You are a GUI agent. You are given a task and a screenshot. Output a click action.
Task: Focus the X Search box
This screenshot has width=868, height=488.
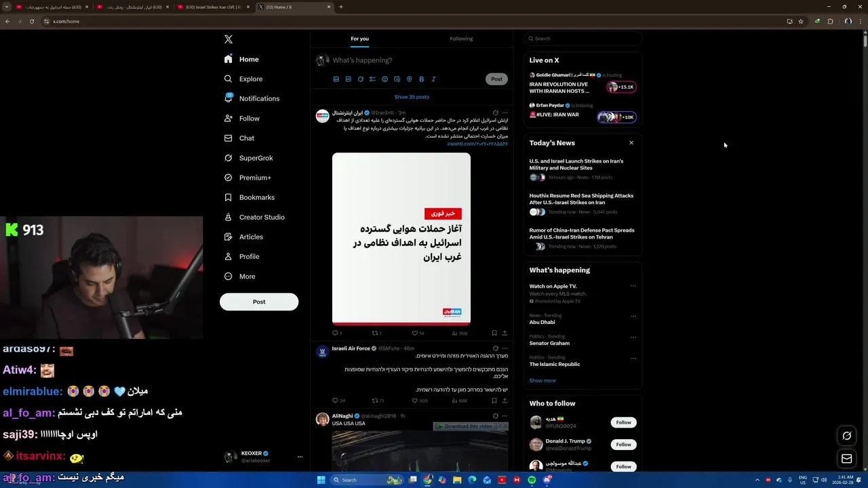coord(583,39)
